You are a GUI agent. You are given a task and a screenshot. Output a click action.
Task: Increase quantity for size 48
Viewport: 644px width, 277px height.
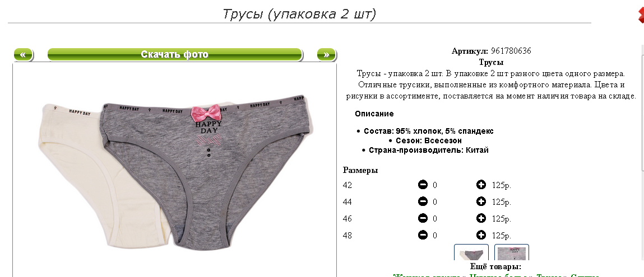[481, 235]
